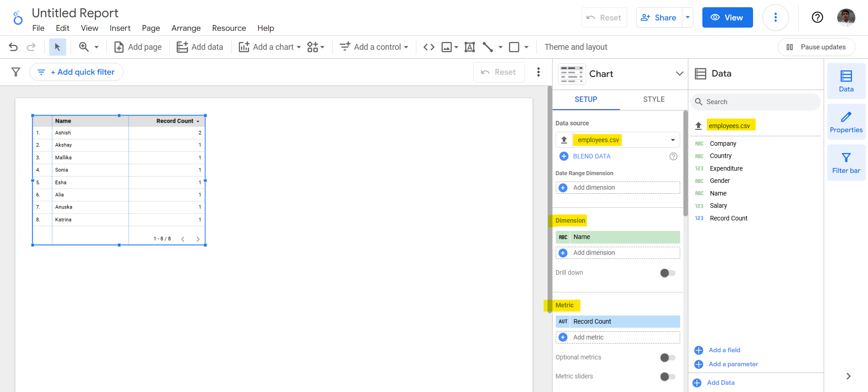Toggle the Drill down switch

pos(668,273)
